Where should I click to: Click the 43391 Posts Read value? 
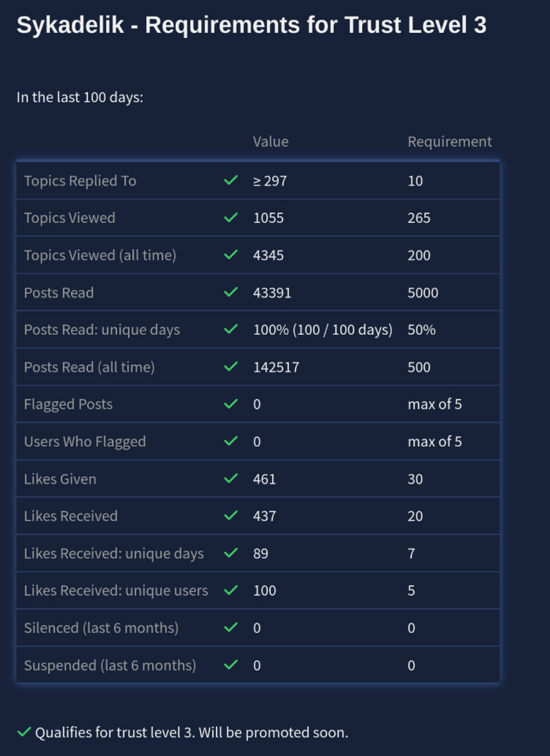pos(272,292)
